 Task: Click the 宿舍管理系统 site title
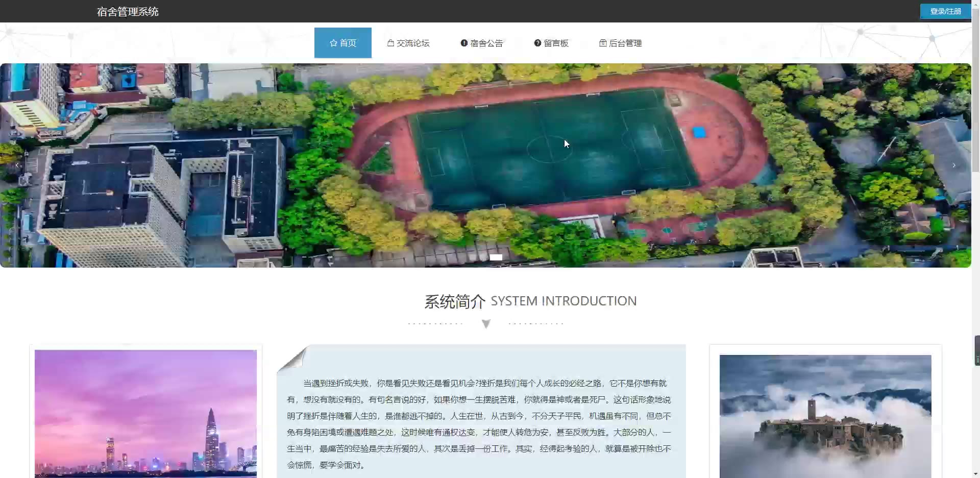click(x=128, y=12)
